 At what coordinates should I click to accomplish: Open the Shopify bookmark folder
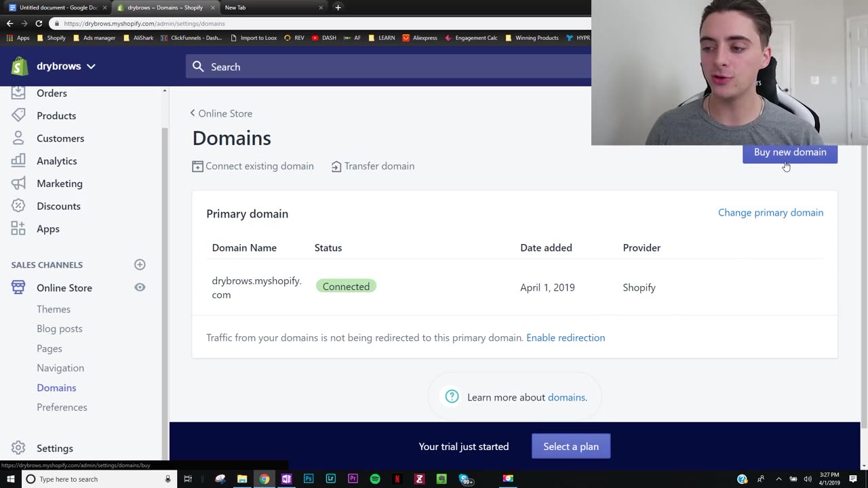52,38
